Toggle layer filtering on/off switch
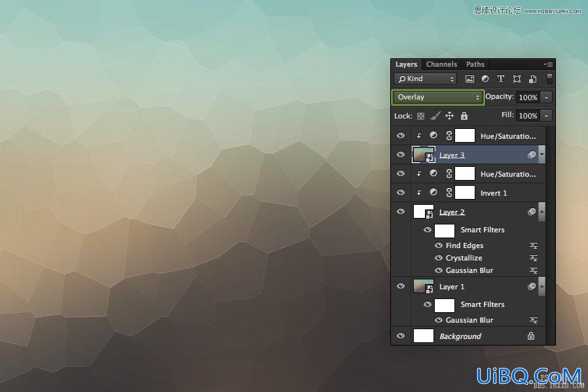 [549, 79]
